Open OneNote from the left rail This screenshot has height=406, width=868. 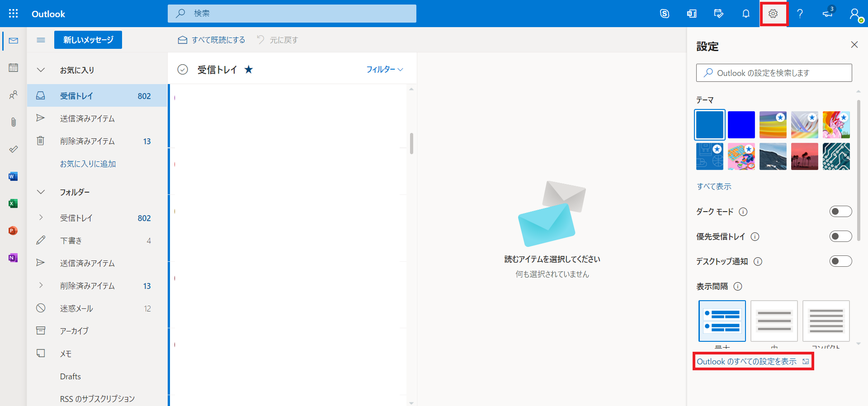tap(13, 258)
